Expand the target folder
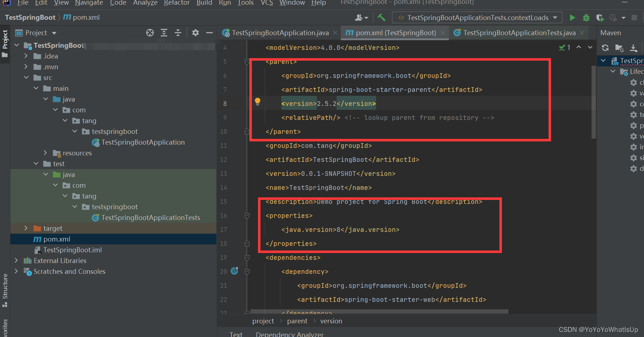Viewport: 644px width, 337px height. 26,228
